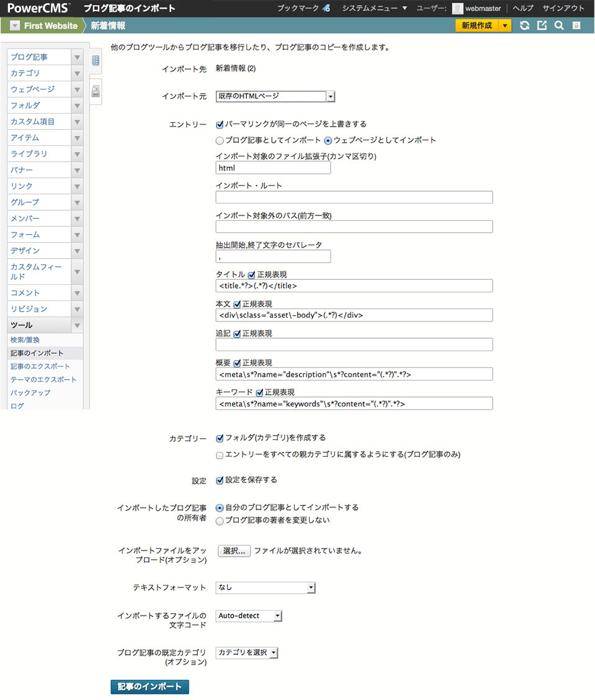Click the bookmark icon beside ブックマーク

[326, 8]
